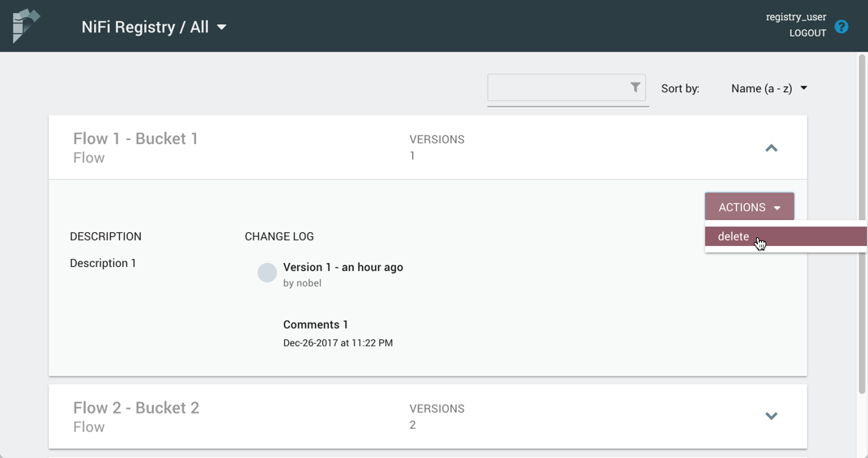
Task: Expand the Flow 2 - Bucket 2 chevron
Action: coord(771,416)
